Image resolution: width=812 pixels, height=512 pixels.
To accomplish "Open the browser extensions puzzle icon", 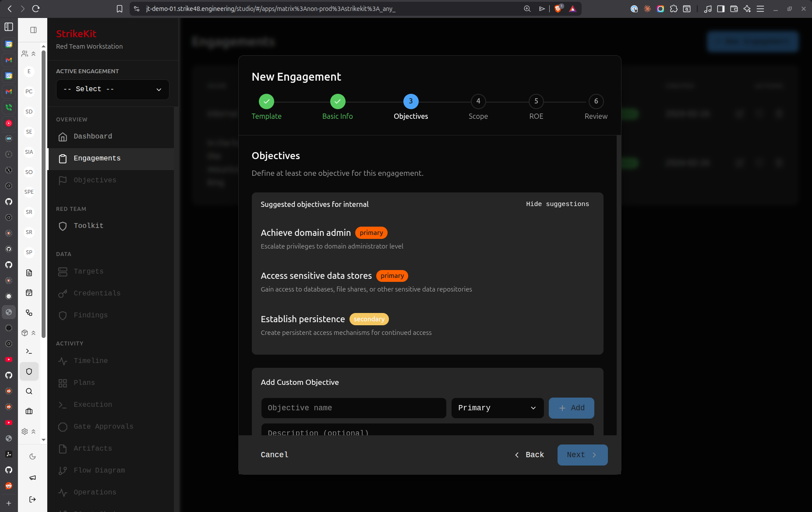I will [x=674, y=9].
